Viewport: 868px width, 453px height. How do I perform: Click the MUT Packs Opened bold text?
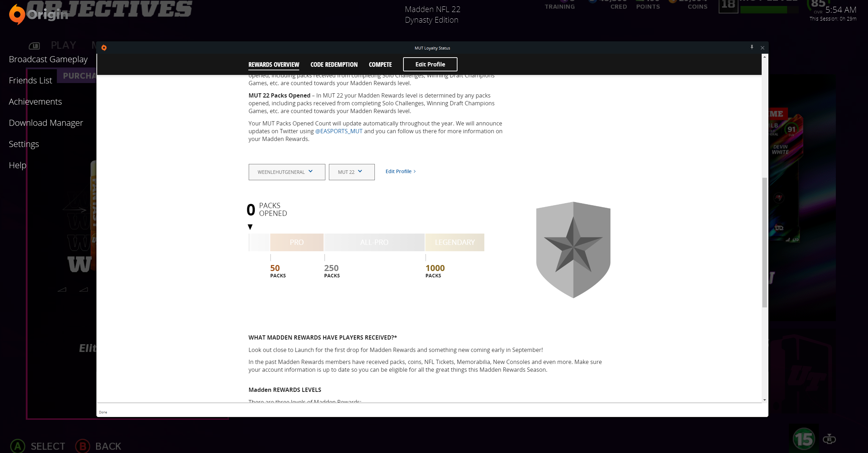[279, 95]
